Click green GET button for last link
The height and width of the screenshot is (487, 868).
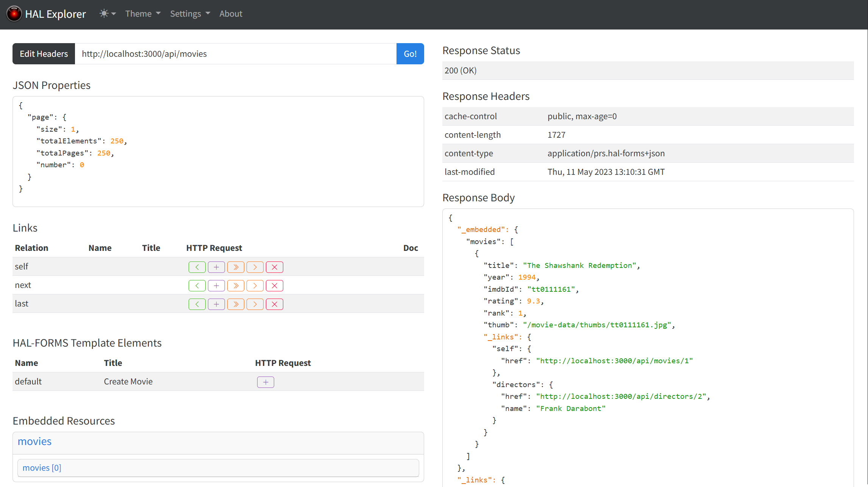coord(197,304)
